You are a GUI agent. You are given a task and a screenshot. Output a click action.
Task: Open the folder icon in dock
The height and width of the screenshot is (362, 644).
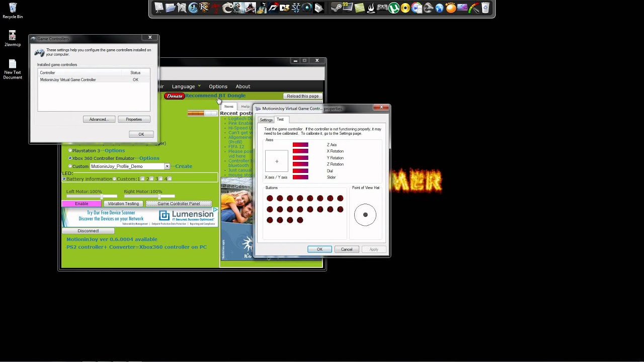coord(170,8)
